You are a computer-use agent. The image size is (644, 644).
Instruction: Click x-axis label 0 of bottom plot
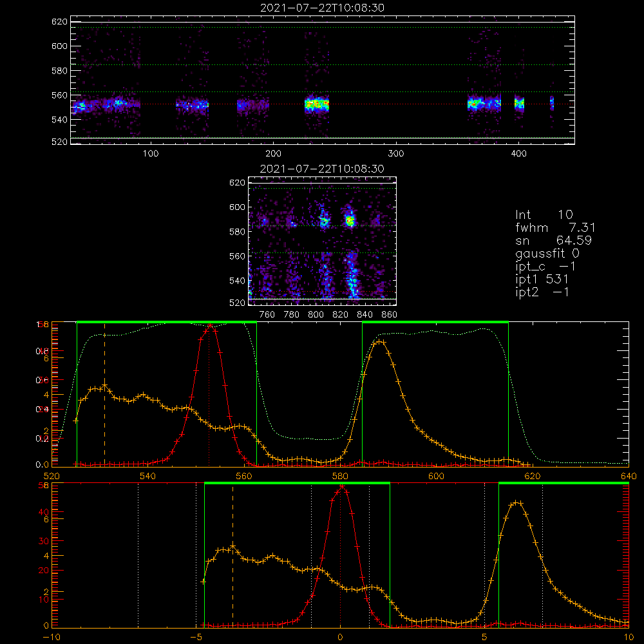[340, 638]
